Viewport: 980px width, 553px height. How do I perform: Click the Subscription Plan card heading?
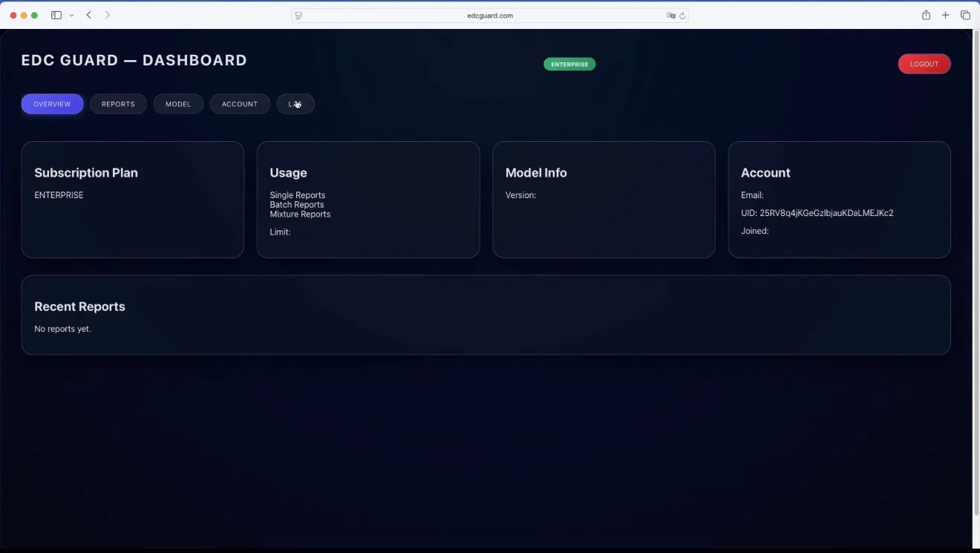86,173
